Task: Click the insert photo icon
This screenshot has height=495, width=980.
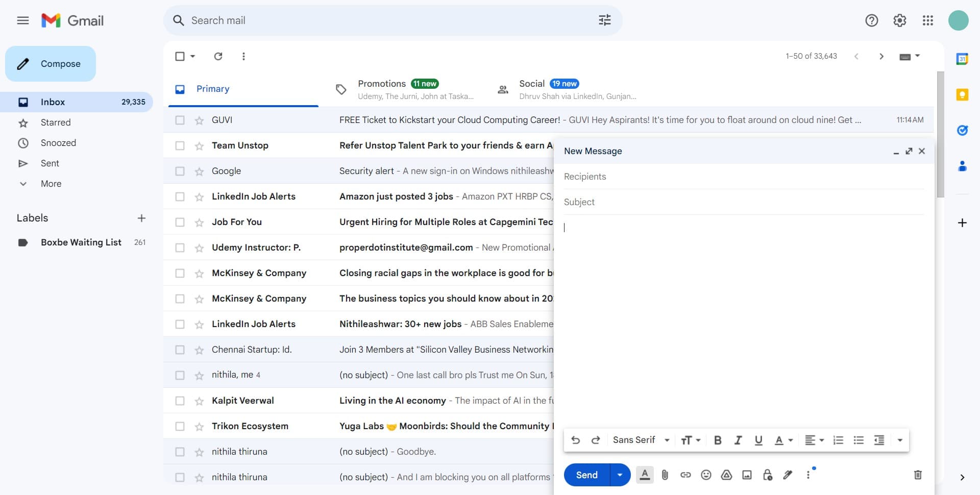Action: click(747, 475)
